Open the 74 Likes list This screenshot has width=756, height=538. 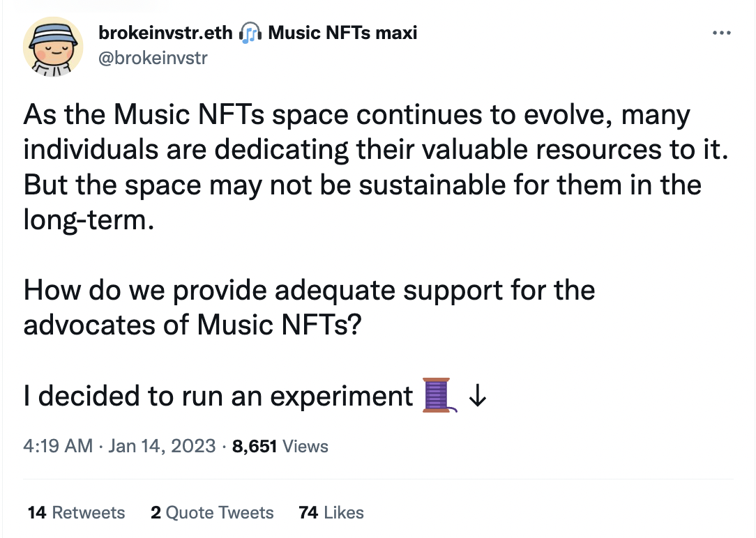tap(331, 512)
